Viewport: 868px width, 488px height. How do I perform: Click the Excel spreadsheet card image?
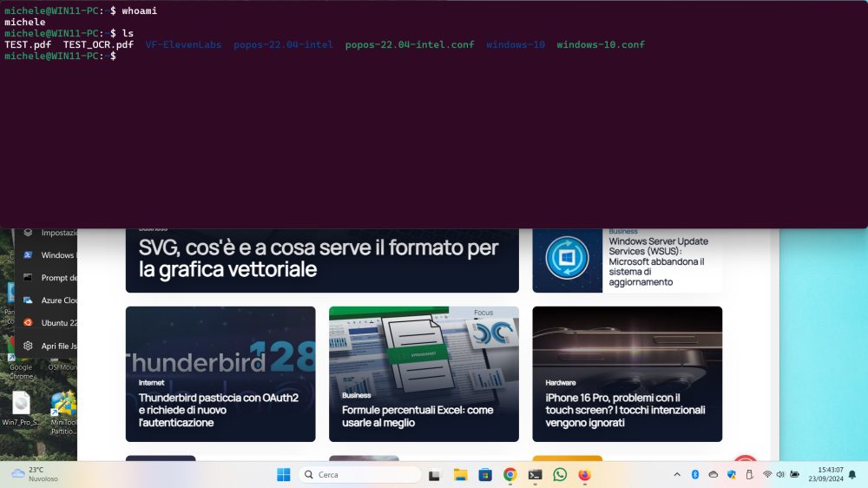[424, 349]
